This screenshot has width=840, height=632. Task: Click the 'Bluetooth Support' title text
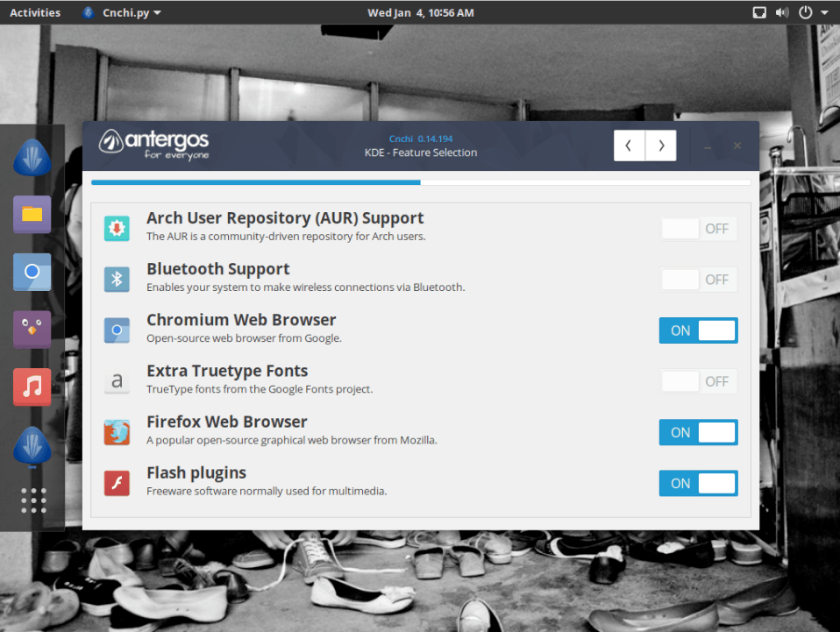pyautogui.click(x=218, y=269)
